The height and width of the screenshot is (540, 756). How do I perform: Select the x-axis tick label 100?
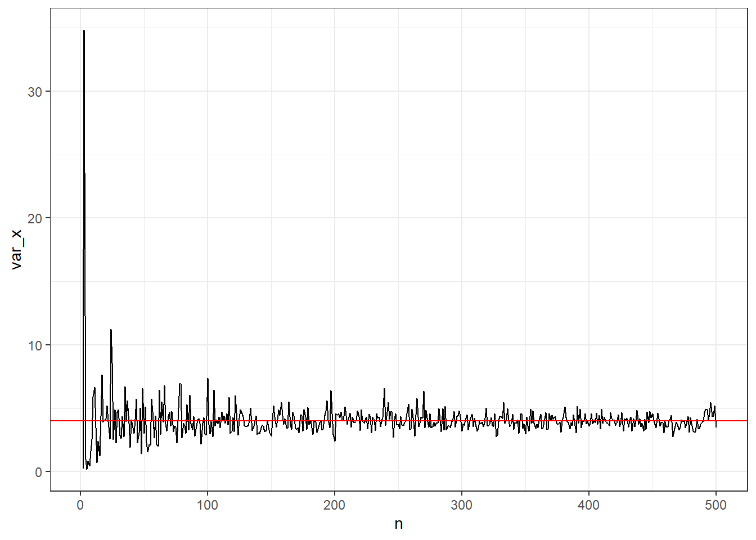point(207,505)
